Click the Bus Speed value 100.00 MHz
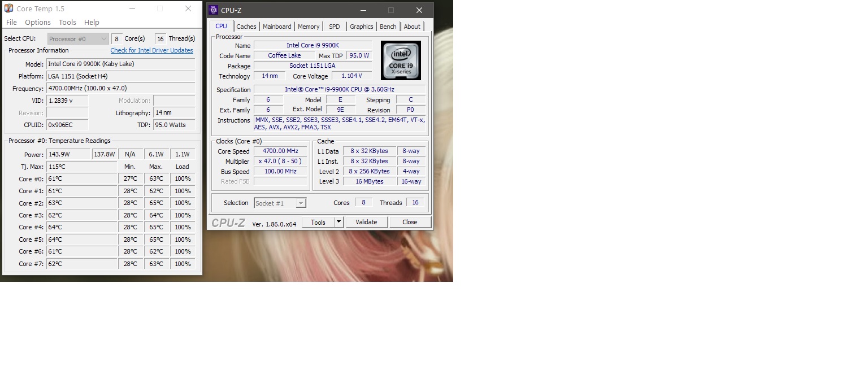This screenshot has height=366, width=868. [x=280, y=171]
